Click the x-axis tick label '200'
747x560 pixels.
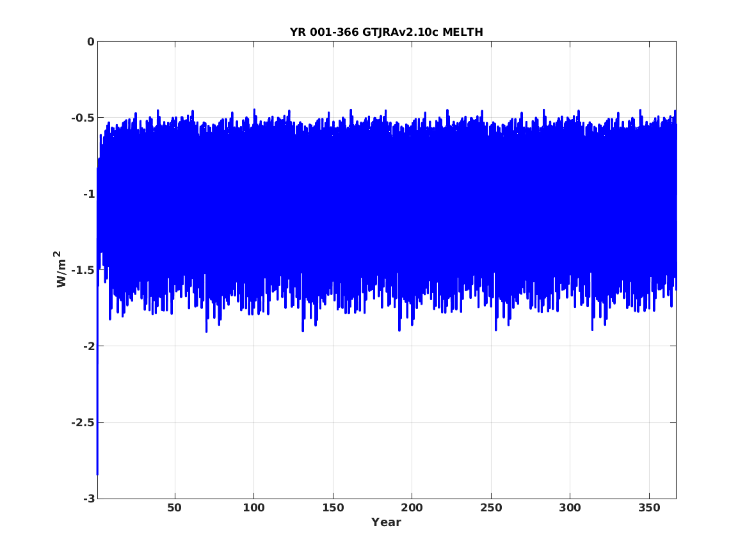tap(412, 508)
